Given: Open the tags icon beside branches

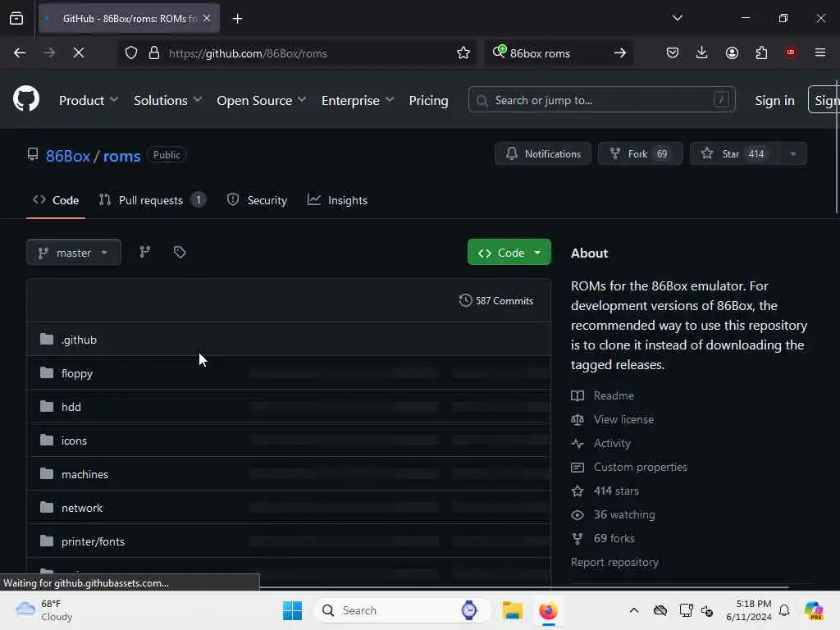Looking at the screenshot, I should tap(180, 252).
